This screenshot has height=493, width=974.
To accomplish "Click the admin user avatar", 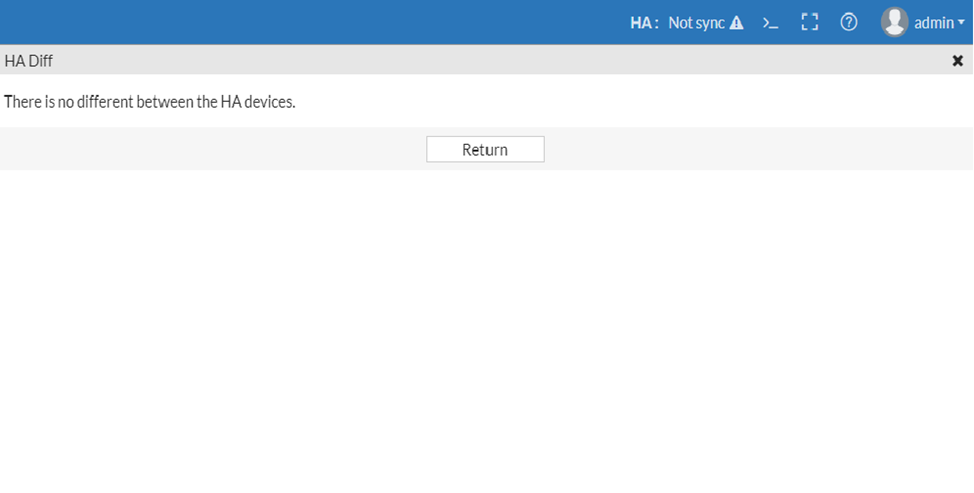I will (894, 22).
